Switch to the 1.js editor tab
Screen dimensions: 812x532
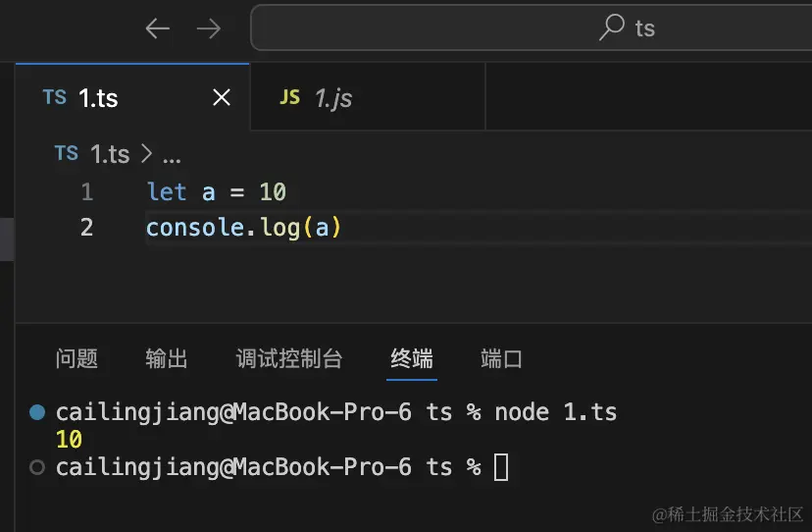point(333,98)
